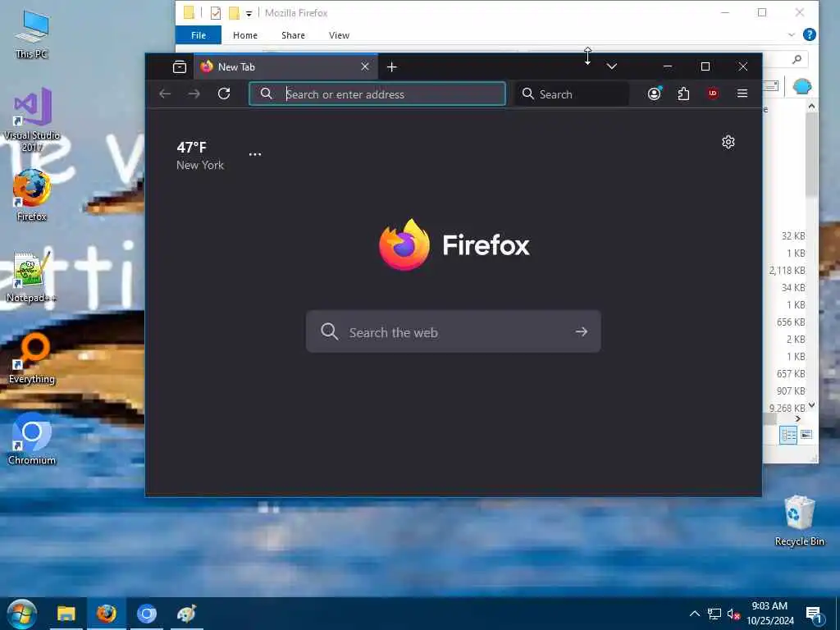The height and width of the screenshot is (630, 840).
Task: Open Explorer Help question mark icon
Action: [x=810, y=34]
